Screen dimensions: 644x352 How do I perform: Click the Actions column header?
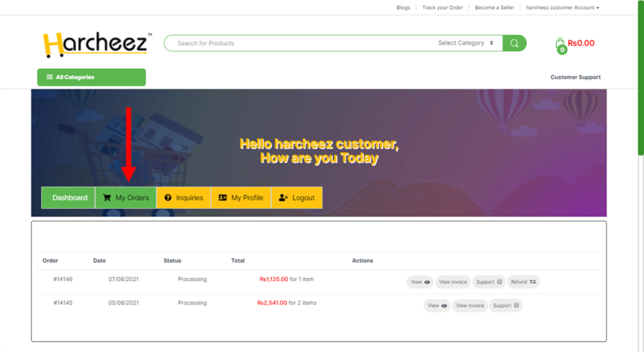point(362,260)
